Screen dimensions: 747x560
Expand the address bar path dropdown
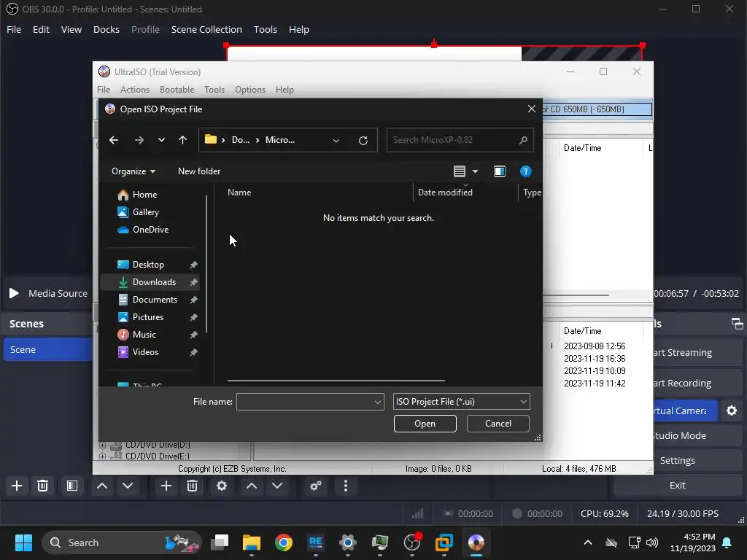pyautogui.click(x=336, y=141)
